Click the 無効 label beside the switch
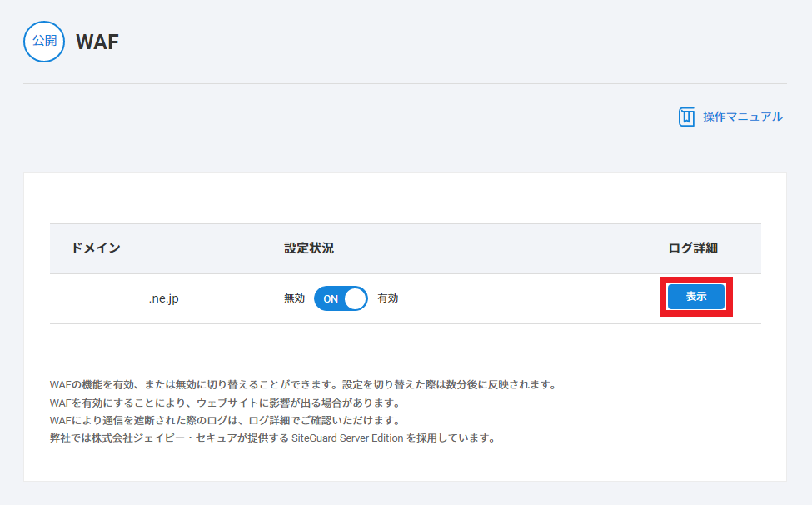This screenshot has width=812, height=505. [x=294, y=298]
